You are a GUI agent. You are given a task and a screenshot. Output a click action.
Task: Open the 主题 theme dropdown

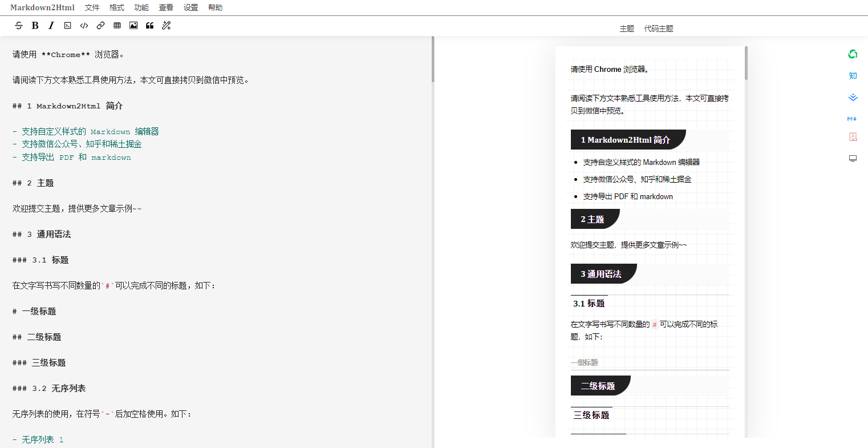pyautogui.click(x=627, y=29)
